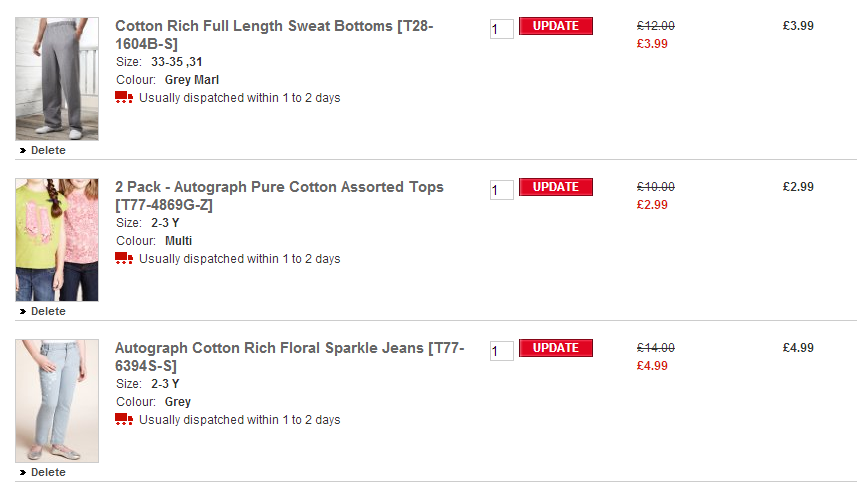Focus quantity field for Sweat Bottoms
This screenshot has width=857, height=483.
(501, 29)
